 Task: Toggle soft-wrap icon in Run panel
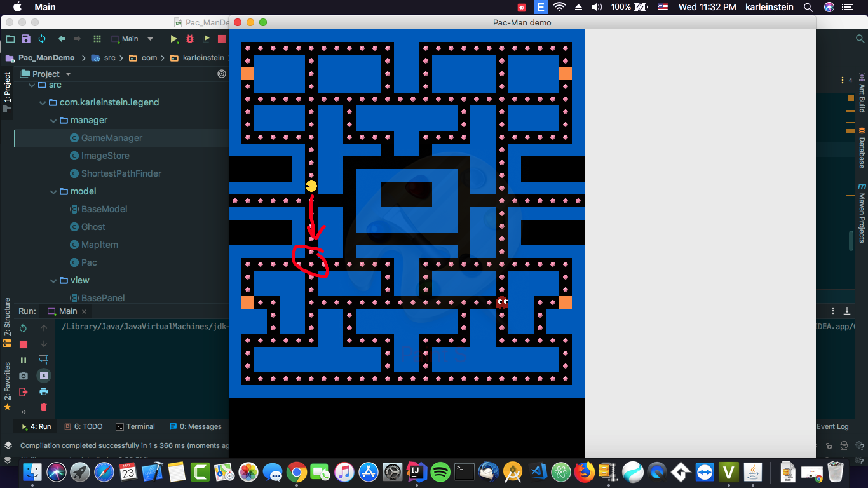point(44,360)
